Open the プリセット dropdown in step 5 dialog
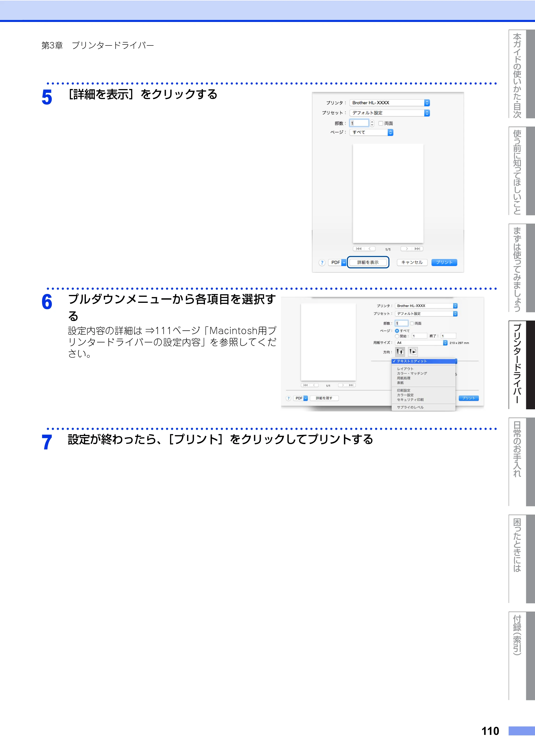Image resolution: width=535 pixels, height=756 pixels. click(390, 113)
